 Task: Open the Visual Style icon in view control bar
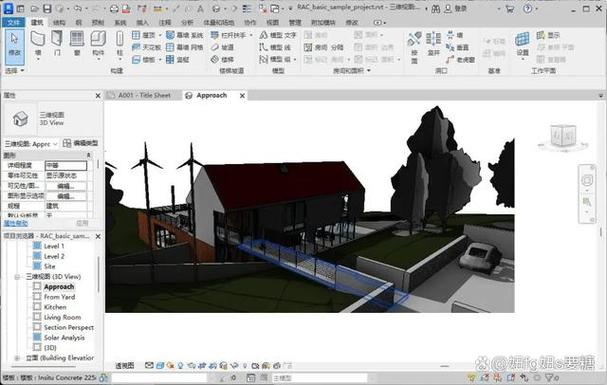pyautogui.click(x=159, y=365)
